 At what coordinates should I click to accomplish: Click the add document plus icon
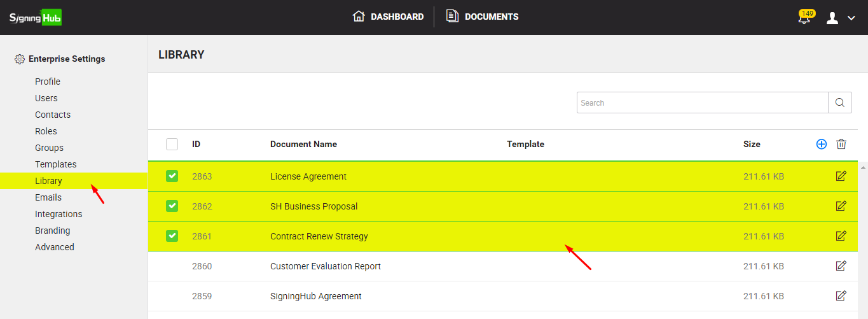point(822,145)
